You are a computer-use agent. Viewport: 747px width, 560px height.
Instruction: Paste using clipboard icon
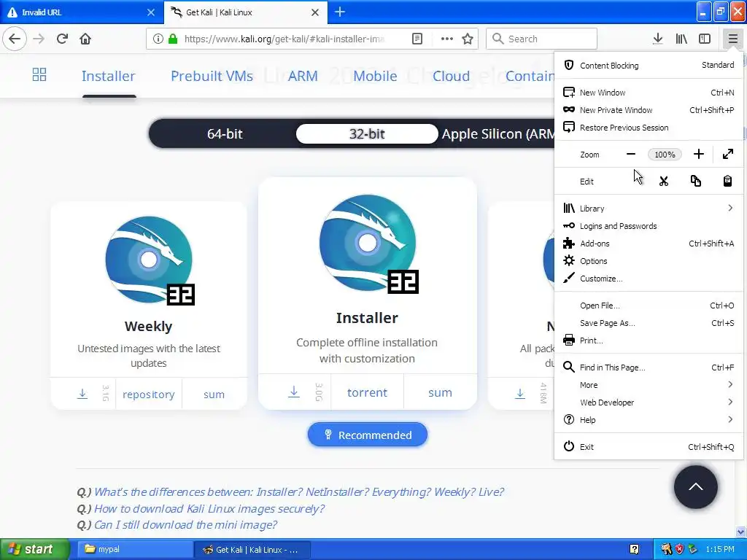click(x=727, y=181)
